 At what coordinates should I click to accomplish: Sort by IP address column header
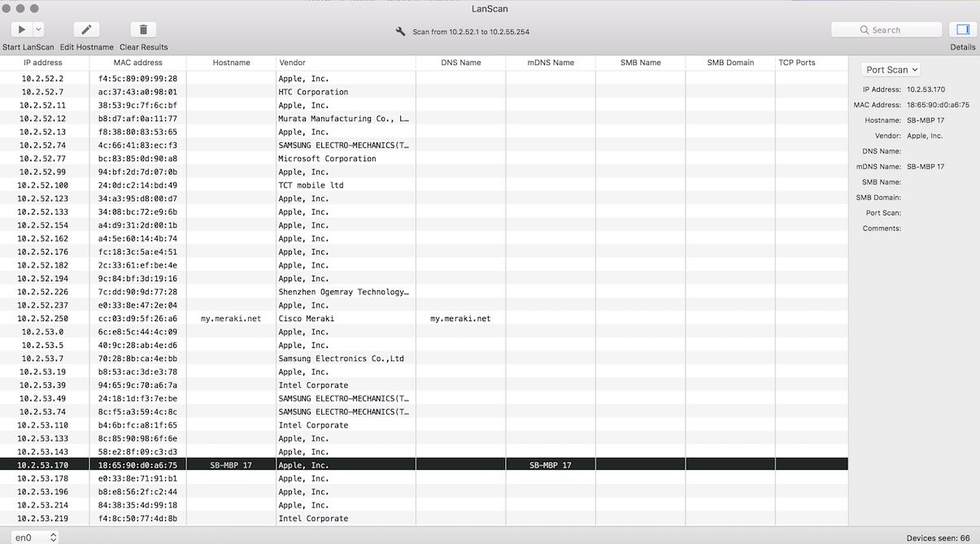[43, 63]
